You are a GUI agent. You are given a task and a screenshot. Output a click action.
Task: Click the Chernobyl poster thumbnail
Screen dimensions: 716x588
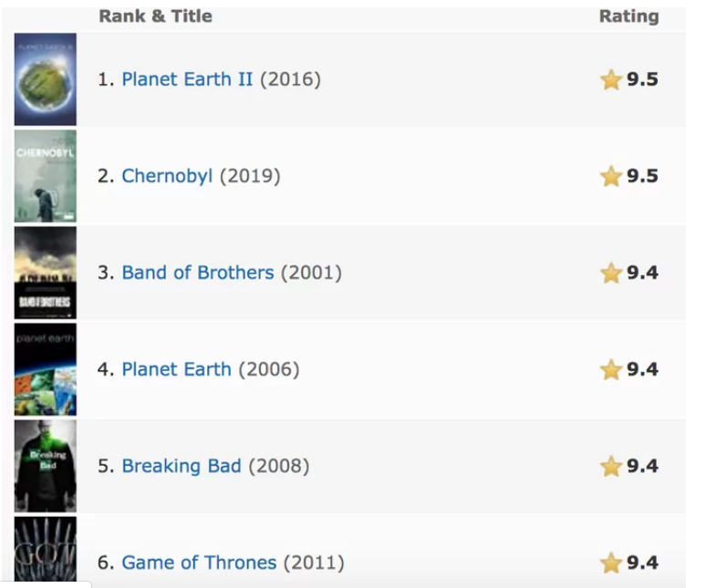point(46,176)
